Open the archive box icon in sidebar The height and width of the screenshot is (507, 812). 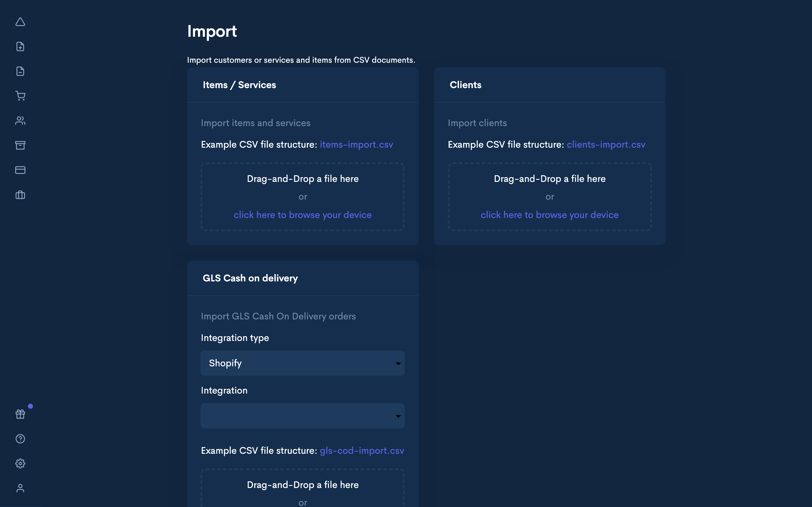tap(20, 145)
